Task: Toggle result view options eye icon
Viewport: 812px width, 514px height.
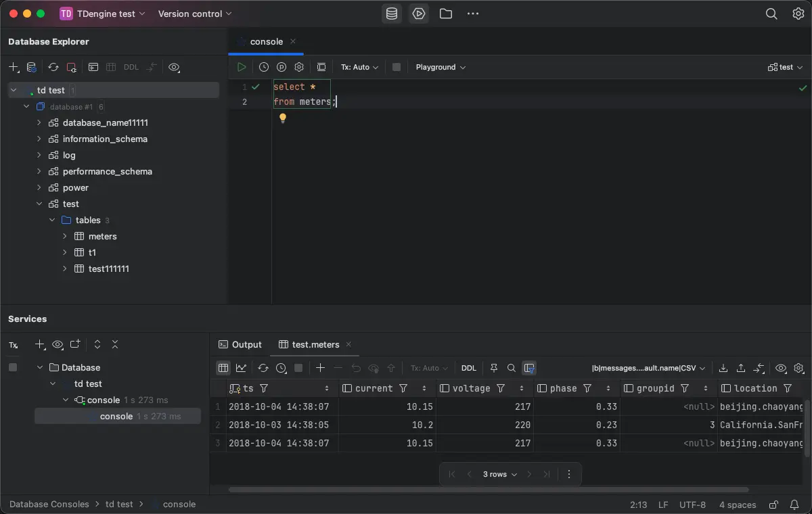Action: point(781,368)
